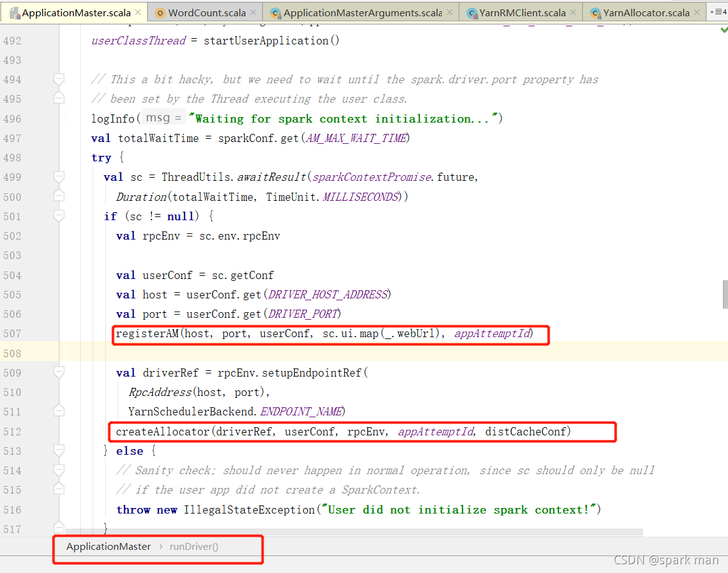This screenshot has width=728, height=573.
Task: Click the horizontal scrollbar at editor bottom
Action: [x=354, y=532]
